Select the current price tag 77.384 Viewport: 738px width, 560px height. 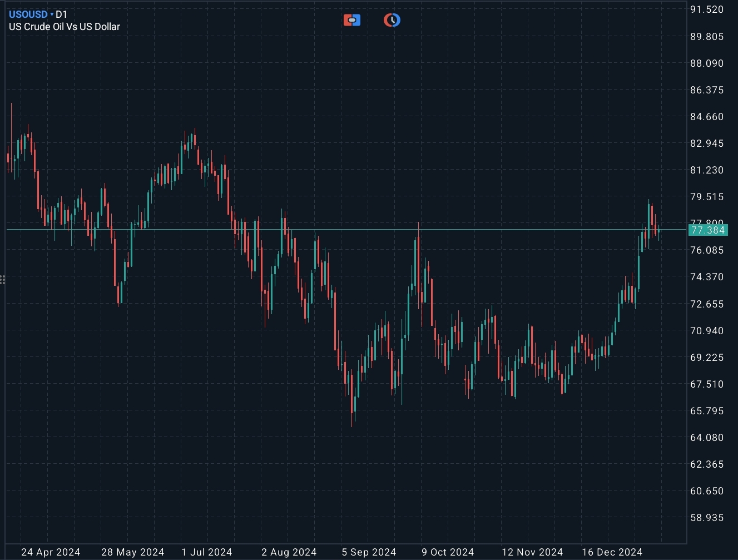click(707, 230)
